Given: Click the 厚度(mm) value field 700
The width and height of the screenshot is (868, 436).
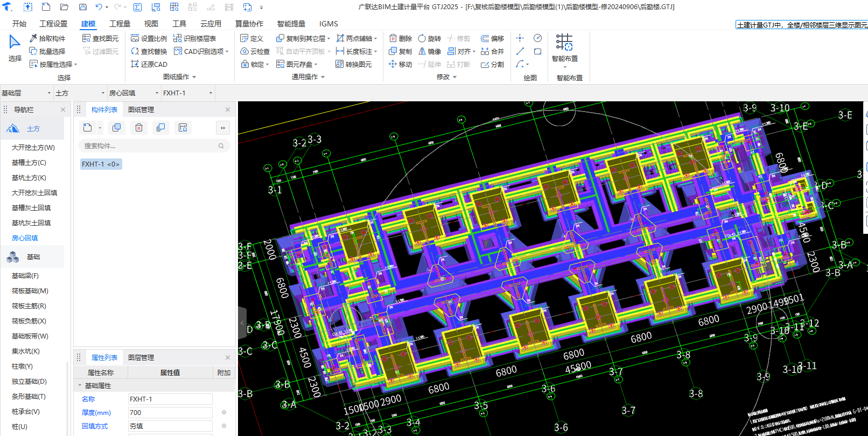Looking at the screenshot, I should coord(170,412).
